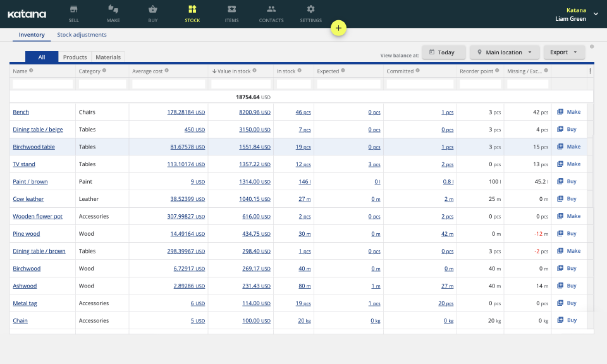Viewport: 607px width, 364px height.
Task: Click Make for the Bench row
Action: (x=567, y=112)
